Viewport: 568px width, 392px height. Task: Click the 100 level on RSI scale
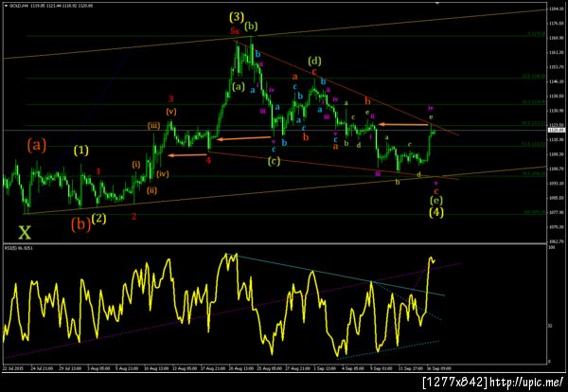(552, 247)
